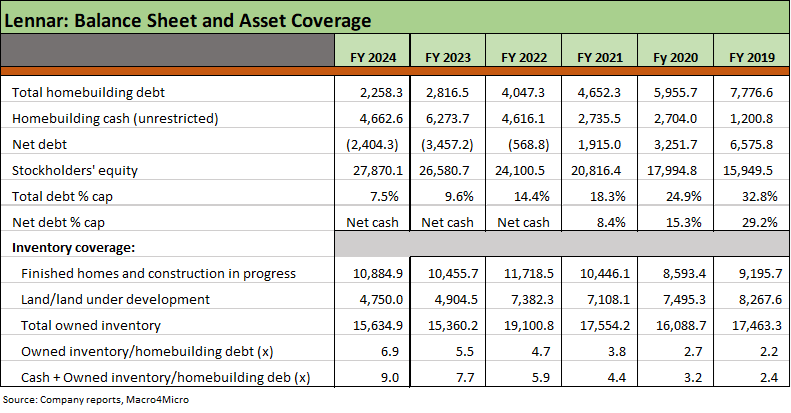
Task: Select total owned inventory value 15,634.9
Action: coord(378,326)
